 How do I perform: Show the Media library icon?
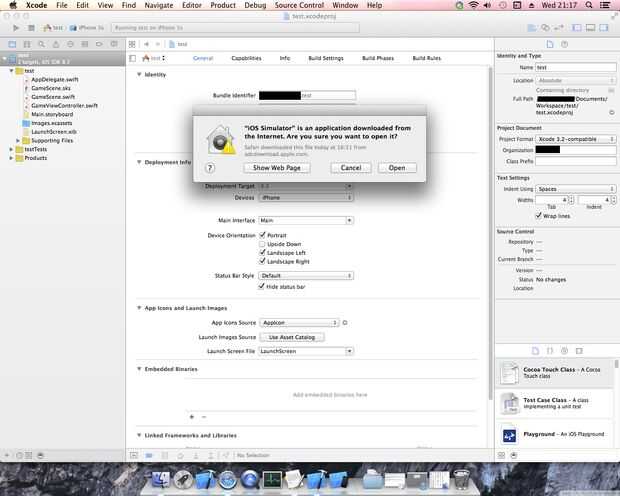point(579,351)
